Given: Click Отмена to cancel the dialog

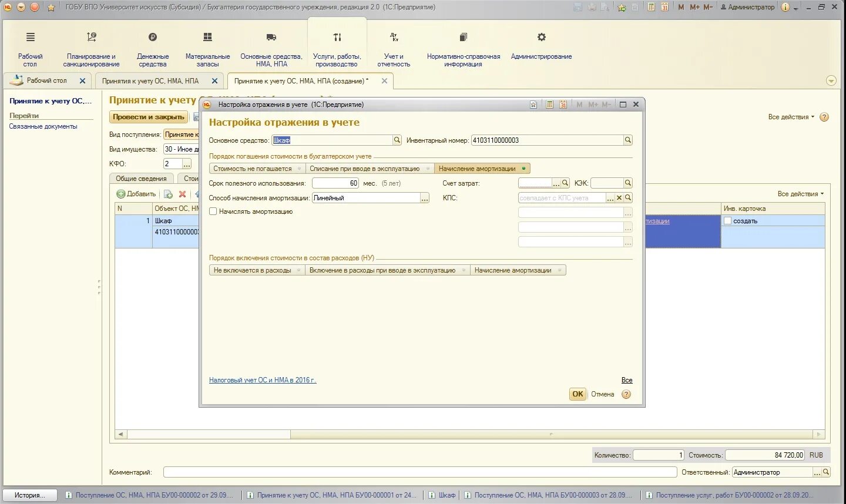Looking at the screenshot, I should click(603, 394).
